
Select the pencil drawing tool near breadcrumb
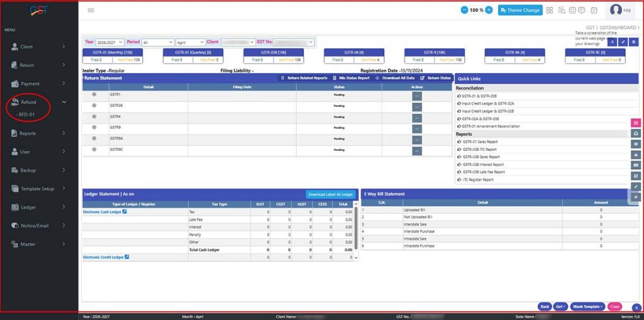click(x=623, y=42)
